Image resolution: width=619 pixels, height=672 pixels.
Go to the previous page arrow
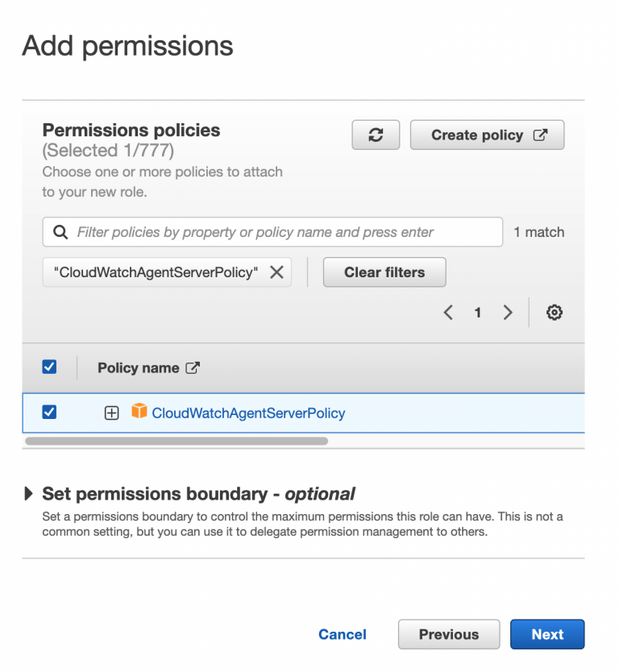point(448,313)
